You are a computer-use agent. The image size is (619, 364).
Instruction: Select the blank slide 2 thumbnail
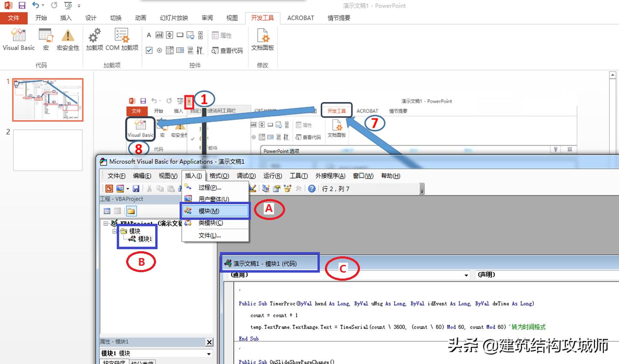(x=48, y=150)
